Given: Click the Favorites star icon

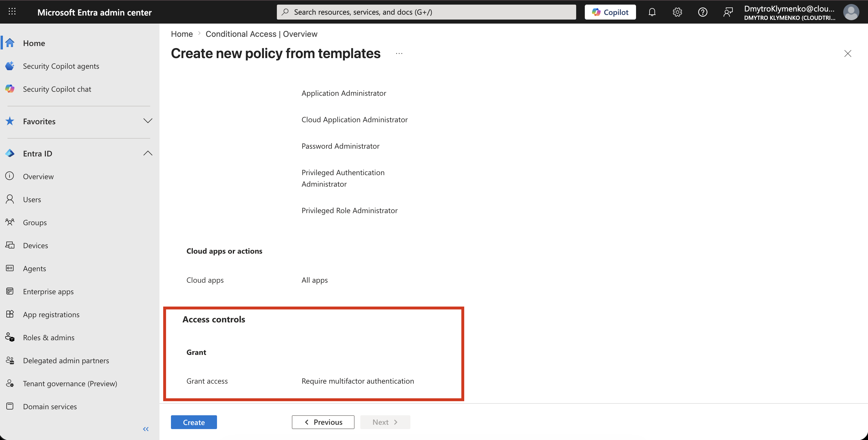Looking at the screenshot, I should tap(10, 121).
